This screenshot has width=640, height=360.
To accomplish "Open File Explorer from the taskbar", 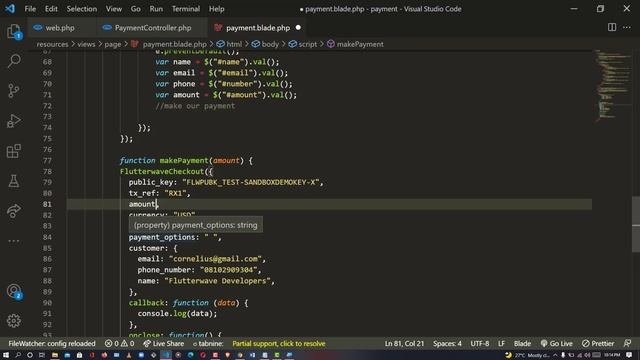I will [54, 355].
